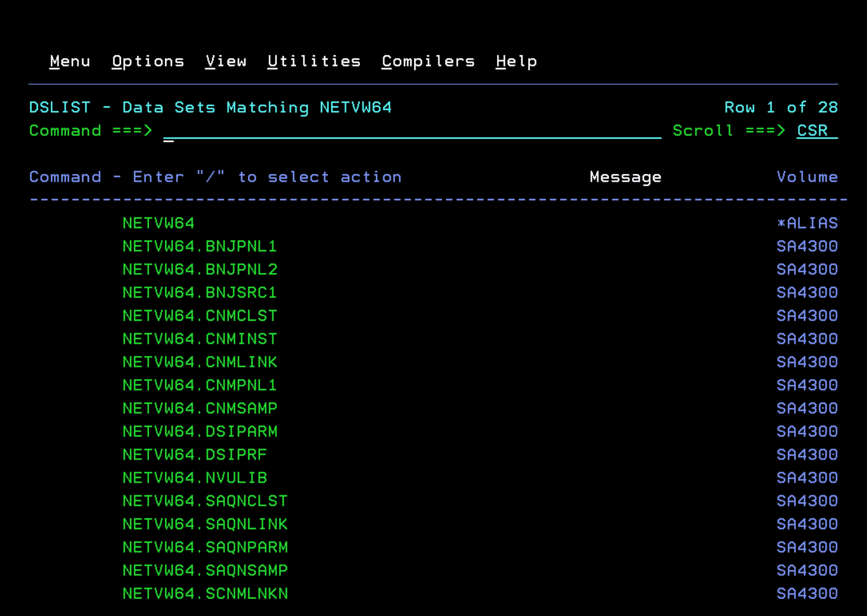The image size is (867, 616).
Task: Click the Command input field
Action: (x=411, y=131)
